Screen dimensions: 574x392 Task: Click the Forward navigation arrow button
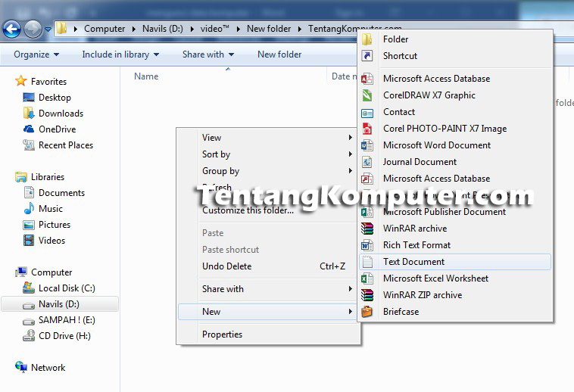pyautogui.click(x=33, y=29)
